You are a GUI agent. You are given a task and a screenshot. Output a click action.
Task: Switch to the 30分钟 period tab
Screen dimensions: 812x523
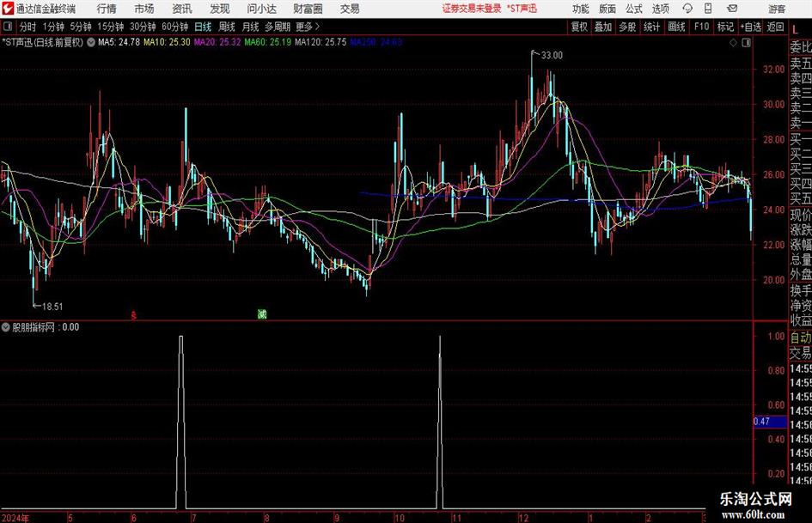tap(143, 27)
